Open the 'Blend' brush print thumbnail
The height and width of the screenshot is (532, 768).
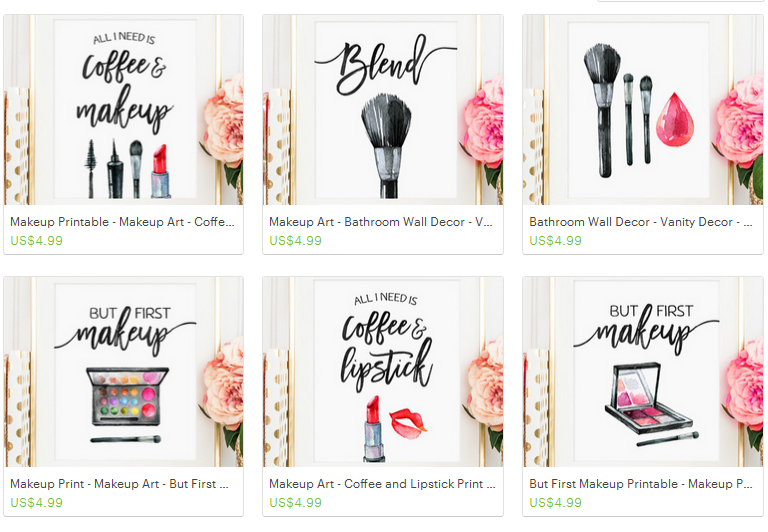coord(383,110)
